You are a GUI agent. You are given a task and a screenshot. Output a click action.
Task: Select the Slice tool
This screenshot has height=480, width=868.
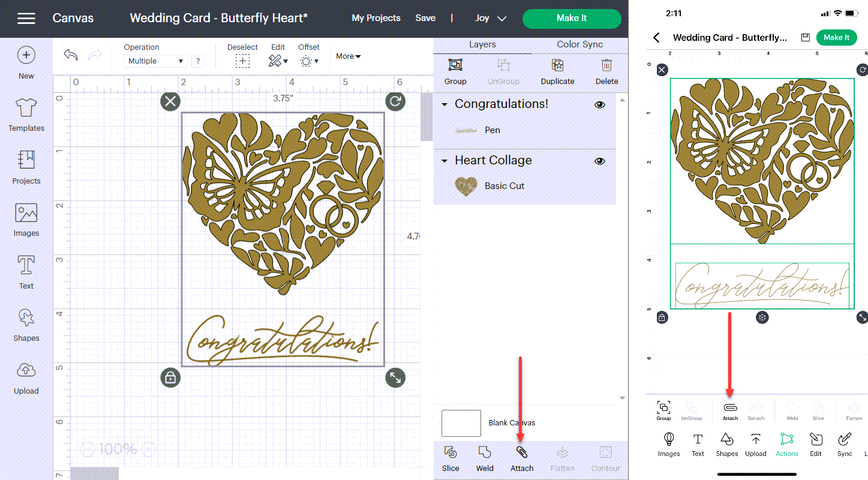coord(450,459)
